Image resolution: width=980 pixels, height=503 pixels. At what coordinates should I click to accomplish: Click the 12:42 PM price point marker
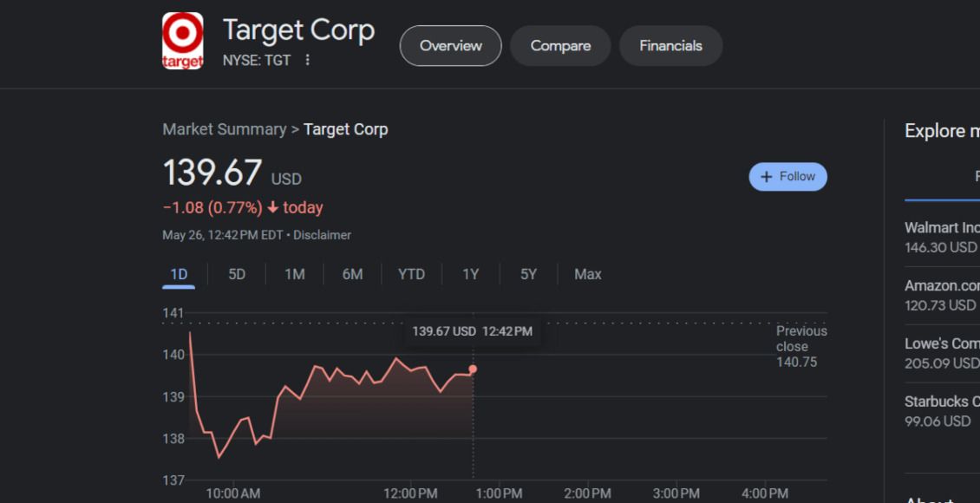473,369
